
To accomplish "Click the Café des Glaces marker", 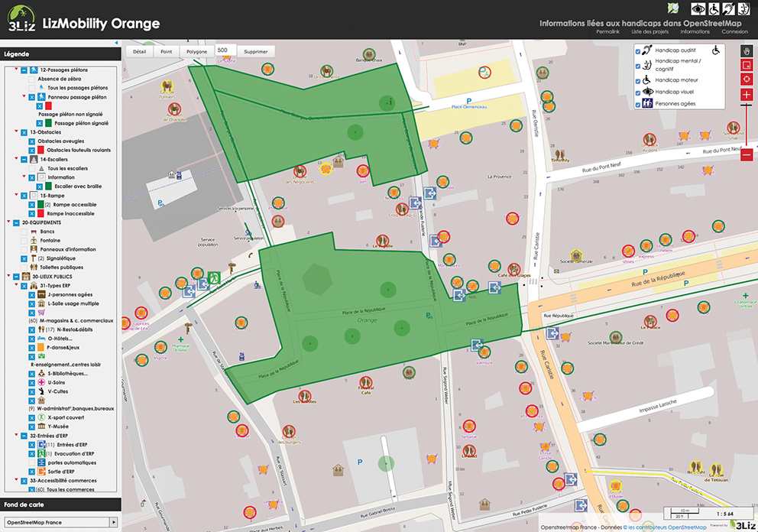I will pos(514,269).
